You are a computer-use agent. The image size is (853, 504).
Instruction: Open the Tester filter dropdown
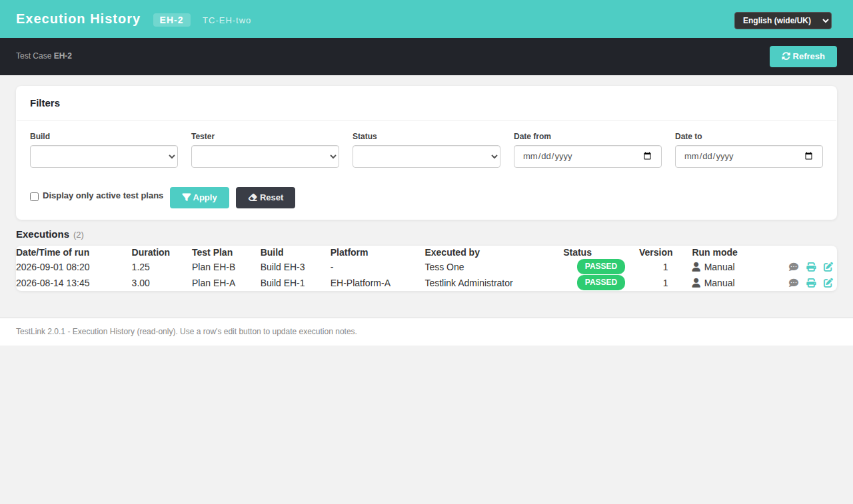(x=265, y=156)
